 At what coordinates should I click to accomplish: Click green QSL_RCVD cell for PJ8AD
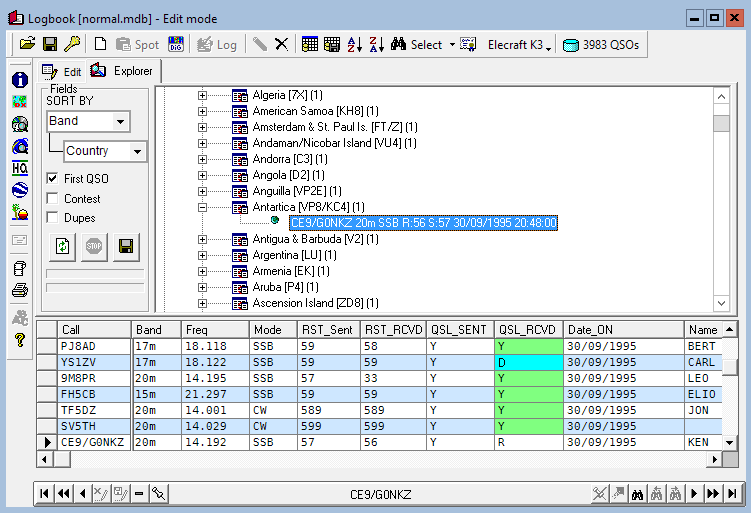pyautogui.click(x=528, y=346)
